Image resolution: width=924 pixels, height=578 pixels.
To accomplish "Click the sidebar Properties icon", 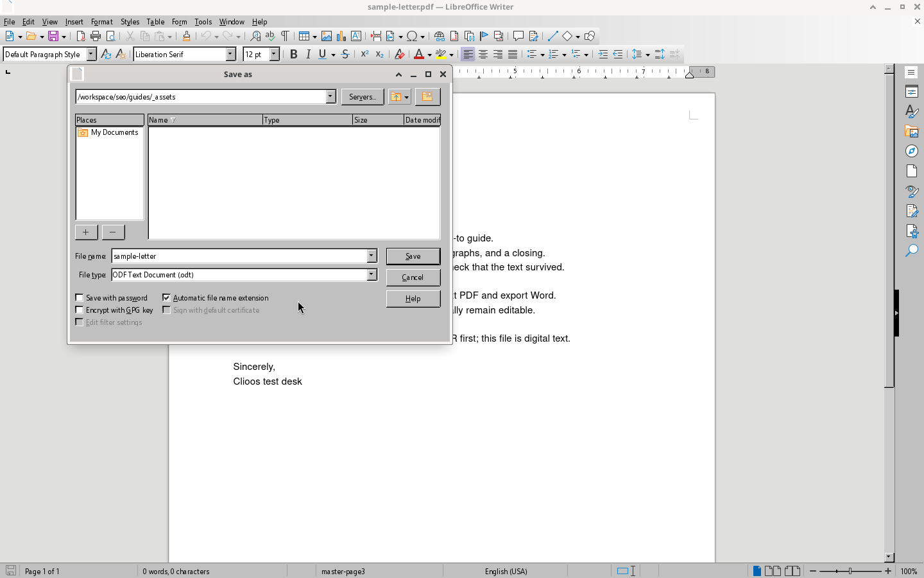I will coord(912,91).
